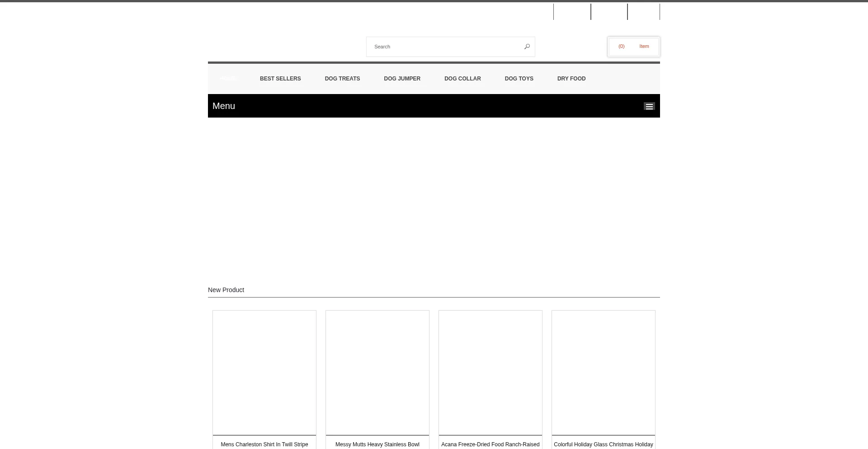868x449 pixels.
Task: Select Acana Freeze-Dried Food image placeholder
Action: click(491, 373)
